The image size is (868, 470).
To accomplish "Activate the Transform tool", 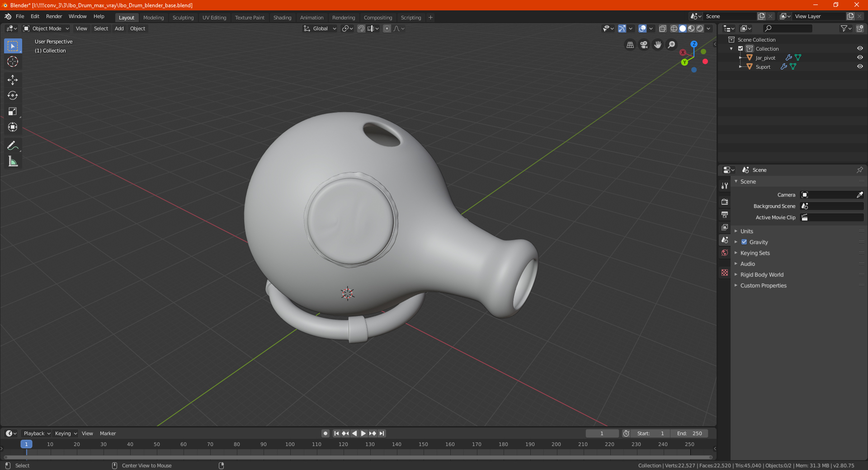I will click(x=13, y=127).
